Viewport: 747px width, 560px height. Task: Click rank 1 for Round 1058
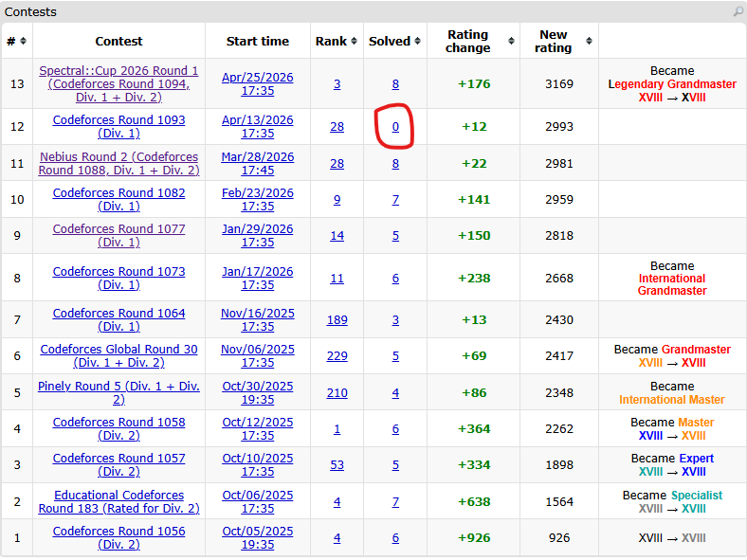pyautogui.click(x=337, y=428)
